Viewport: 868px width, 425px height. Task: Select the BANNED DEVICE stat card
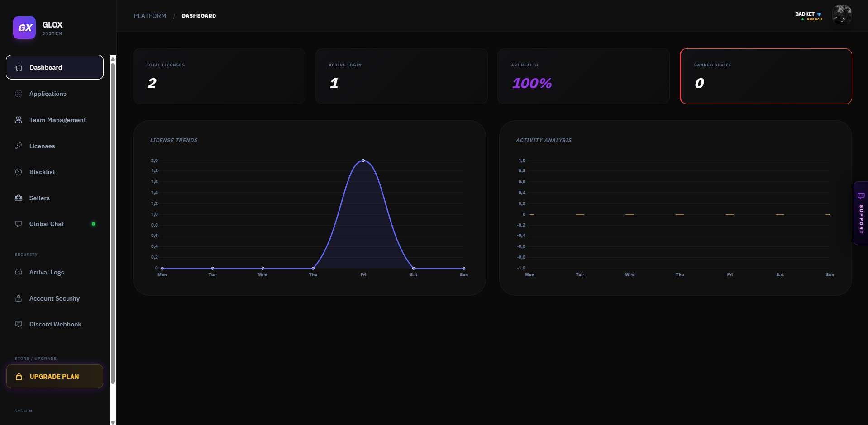(766, 76)
